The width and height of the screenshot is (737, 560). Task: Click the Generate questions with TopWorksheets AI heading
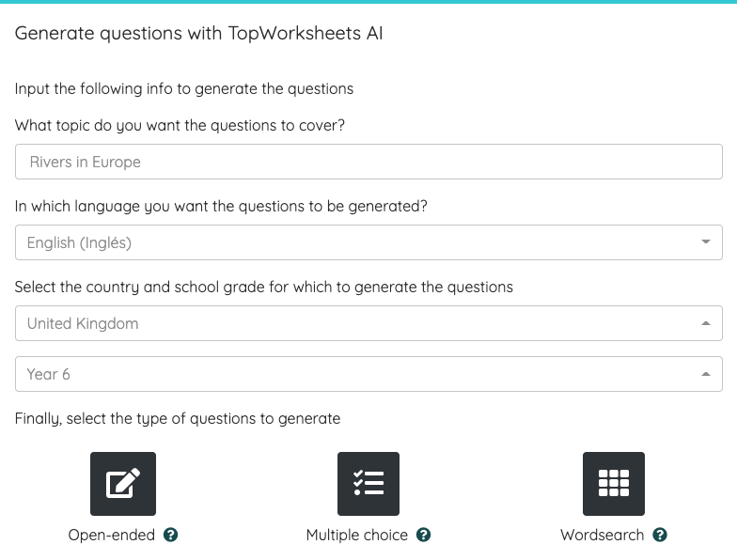199,34
